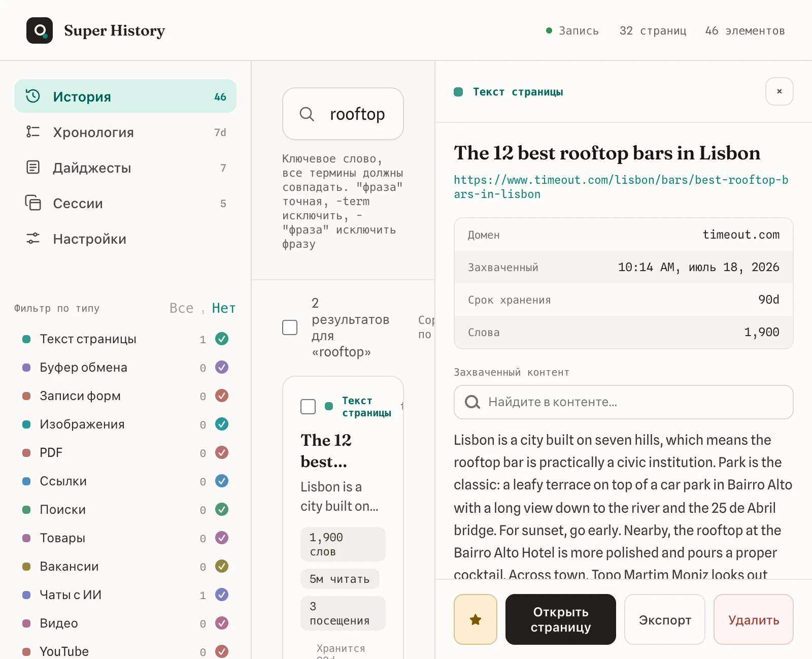Click the Хронология timeline icon
The width and height of the screenshot is (812, 659).
point(33,131)
